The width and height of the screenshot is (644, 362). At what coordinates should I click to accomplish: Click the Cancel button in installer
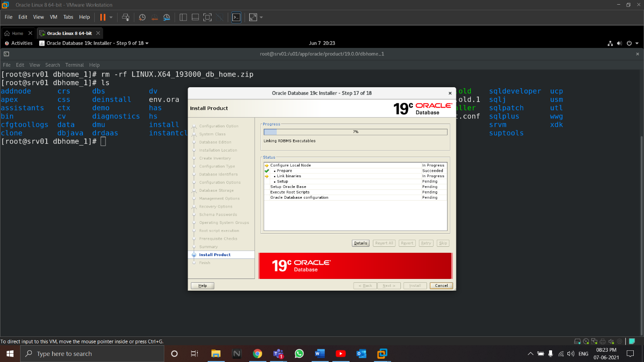(x=441, y=285)
